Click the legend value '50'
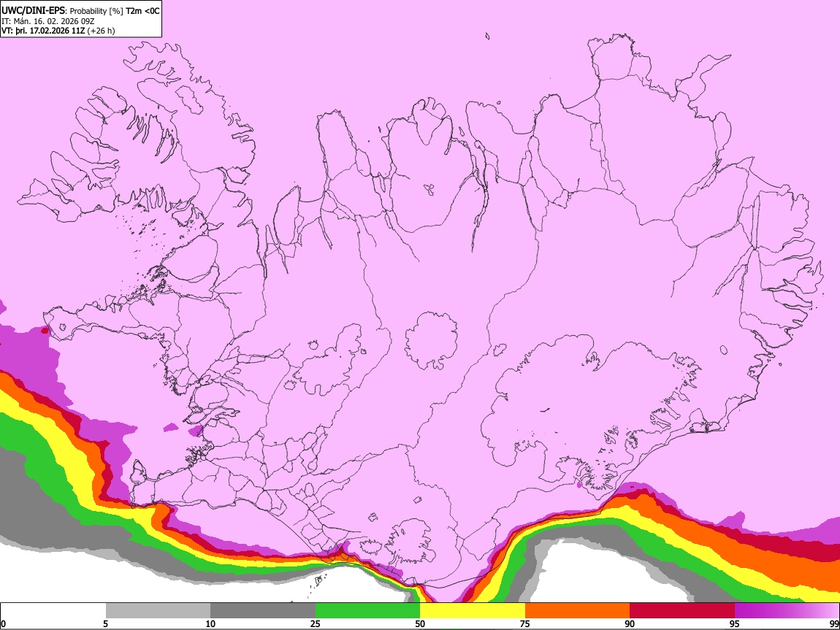840x630 pixels. point(420,624)
